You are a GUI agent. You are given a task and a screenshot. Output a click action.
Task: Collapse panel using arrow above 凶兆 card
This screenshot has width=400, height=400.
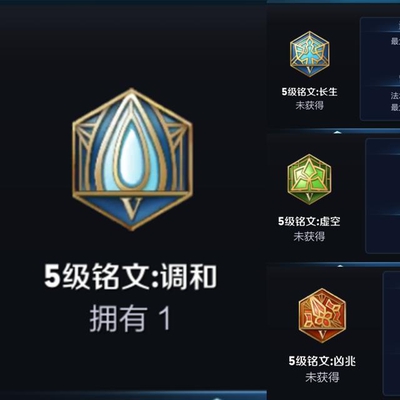[340, 266]
